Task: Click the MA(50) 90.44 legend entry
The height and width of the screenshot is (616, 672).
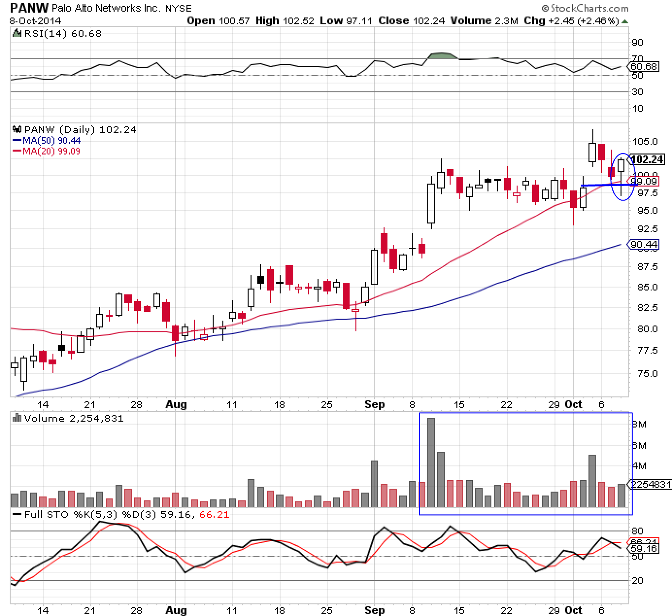Action: [x=46, y=140]
